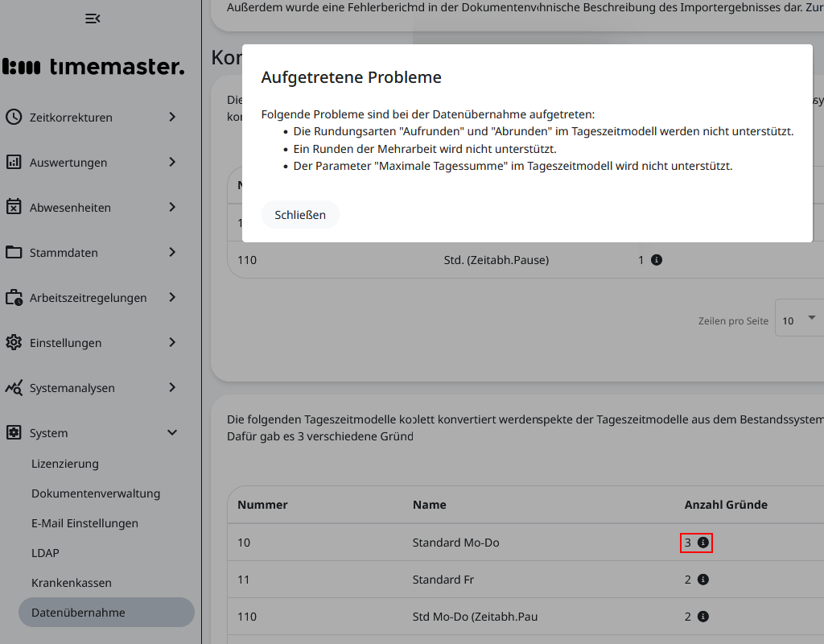Collapse the sidebar with the menu icon
This screenshot has width=824, height=644.
[x=93, y=19]
